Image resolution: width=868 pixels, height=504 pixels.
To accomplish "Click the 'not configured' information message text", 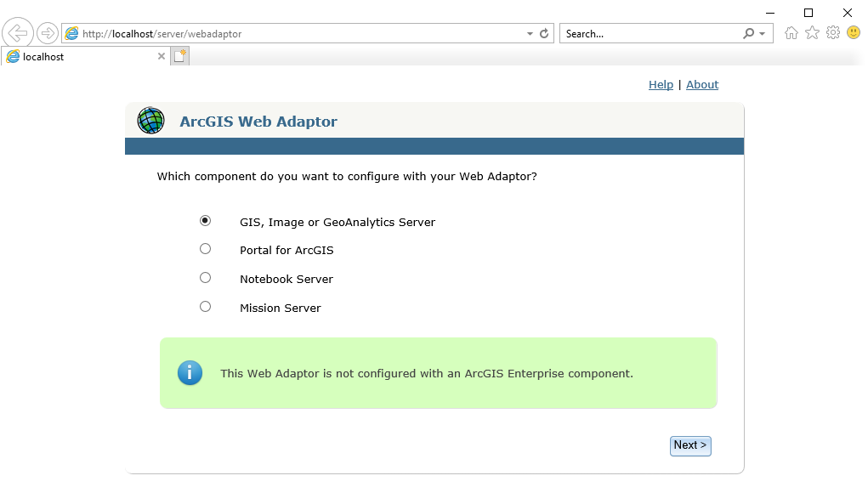I will click(426, 373).
